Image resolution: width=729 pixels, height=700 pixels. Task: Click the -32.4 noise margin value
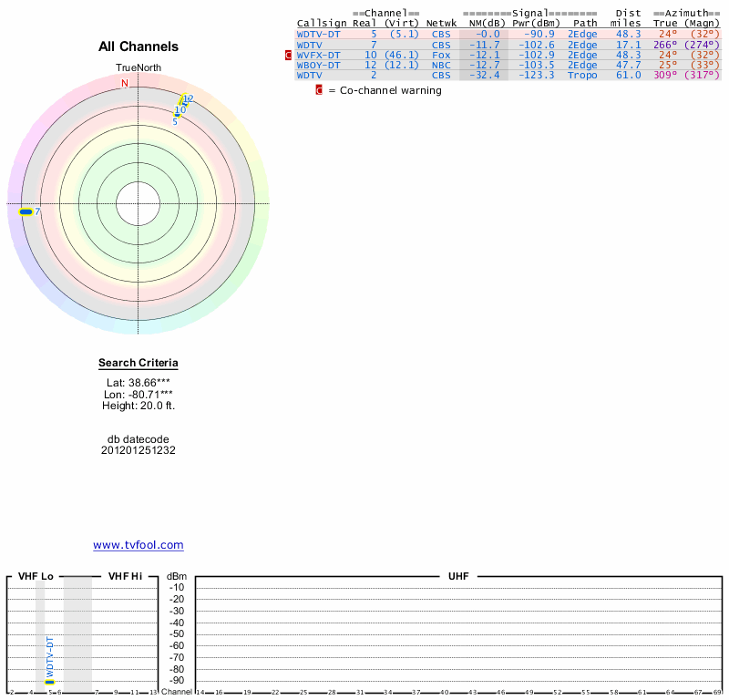(x=485, y=75)
